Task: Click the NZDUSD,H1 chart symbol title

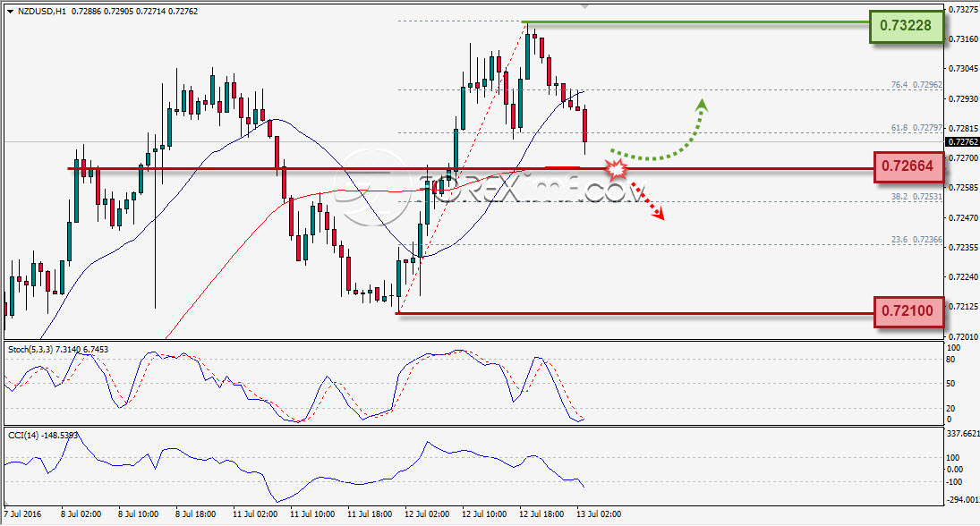Action: pos(42,12)
